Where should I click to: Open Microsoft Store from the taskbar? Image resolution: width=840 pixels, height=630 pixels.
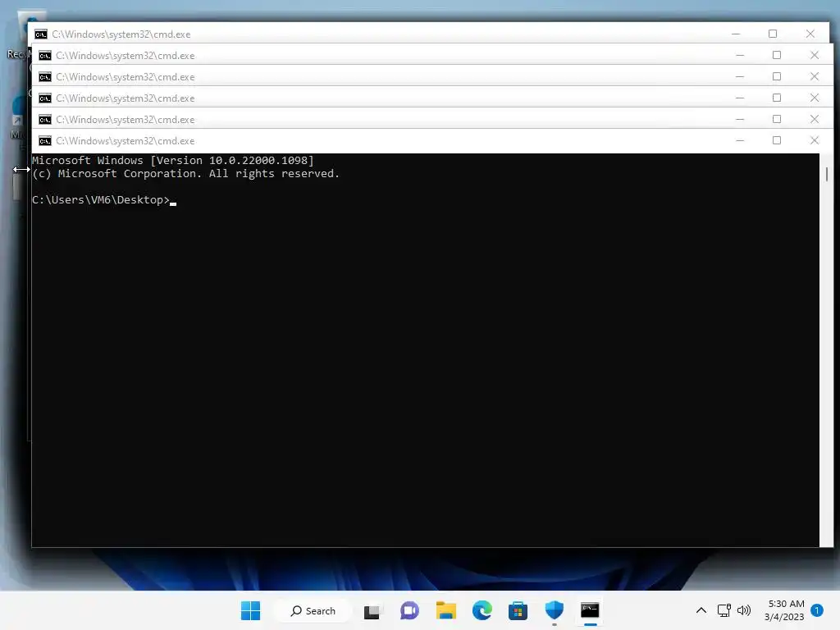[518, 610]
